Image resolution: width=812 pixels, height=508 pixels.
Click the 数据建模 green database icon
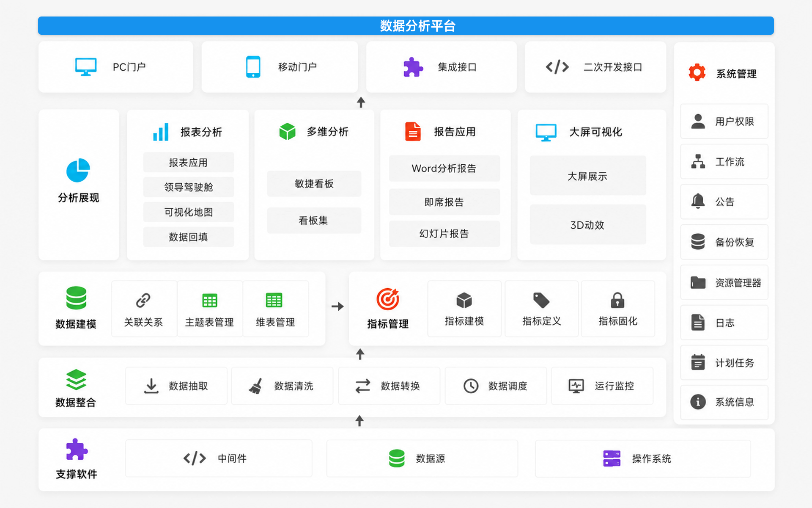[x=76, y=298]
